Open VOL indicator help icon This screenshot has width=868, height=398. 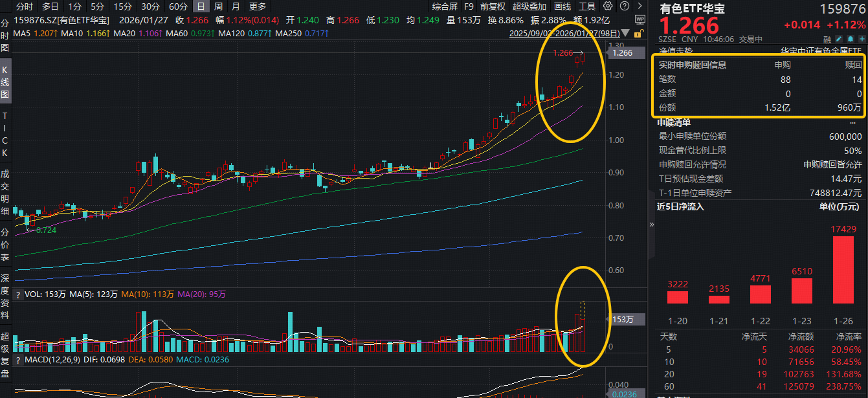tap(17, 294)
